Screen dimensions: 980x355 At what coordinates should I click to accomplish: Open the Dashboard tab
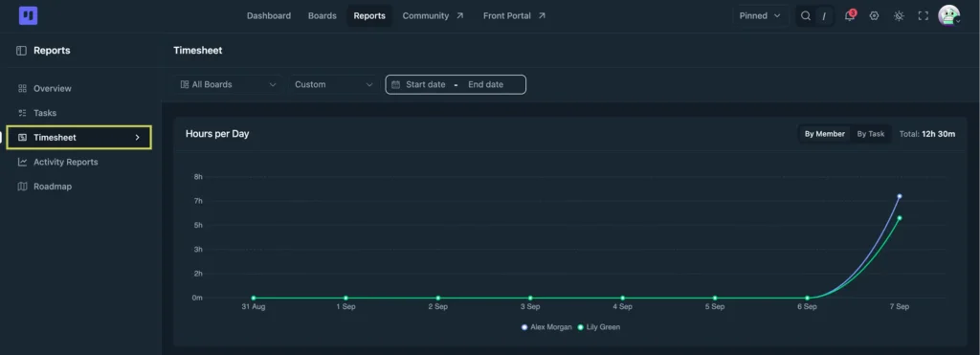coord(269,15)
